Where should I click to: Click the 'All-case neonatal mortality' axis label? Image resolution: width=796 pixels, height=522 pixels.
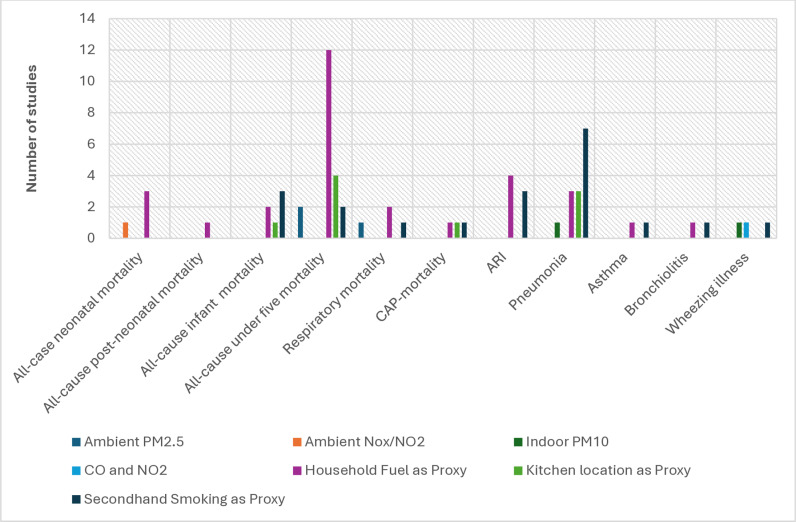78,317
